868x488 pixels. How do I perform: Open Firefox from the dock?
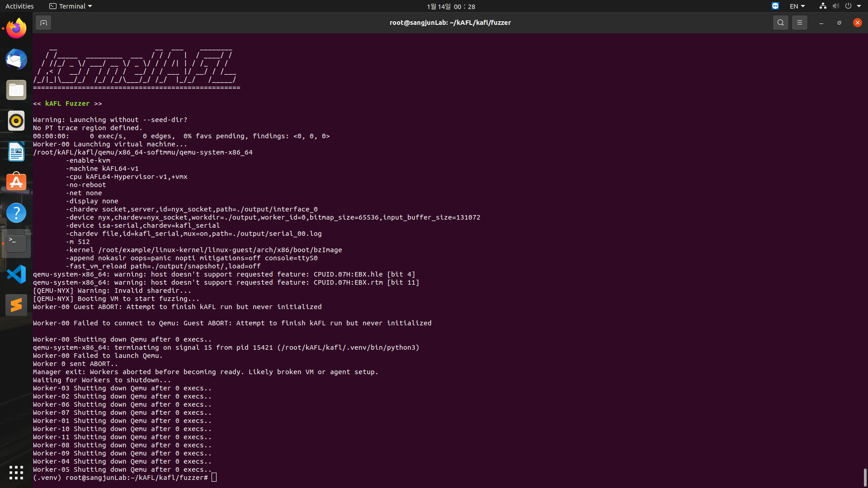point(16,28)
